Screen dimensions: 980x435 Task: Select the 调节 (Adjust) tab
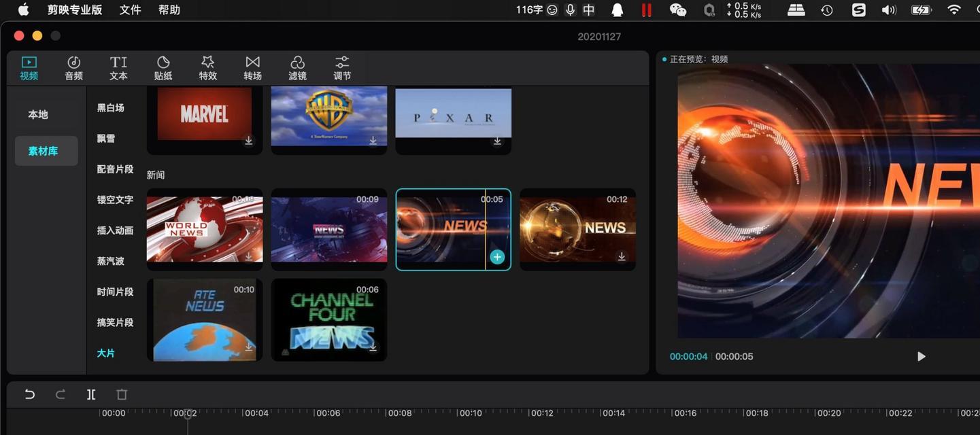(342, 69)
